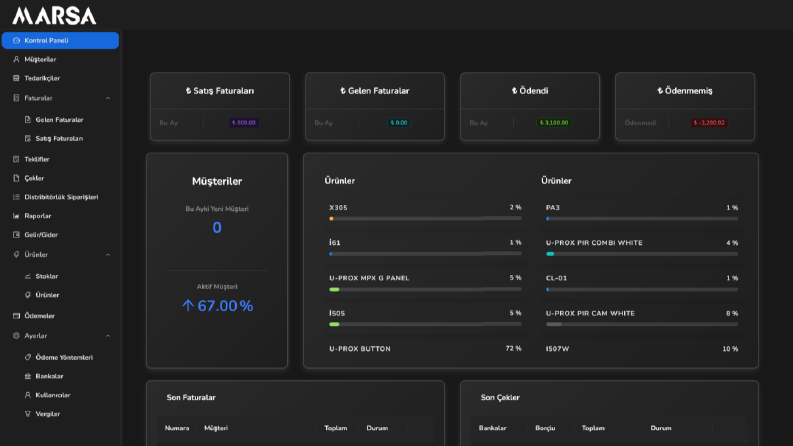Screen dimensions: 793x446
Task: Click the Ödenmemiş red amount badge
Action: [x=709, y=123]
